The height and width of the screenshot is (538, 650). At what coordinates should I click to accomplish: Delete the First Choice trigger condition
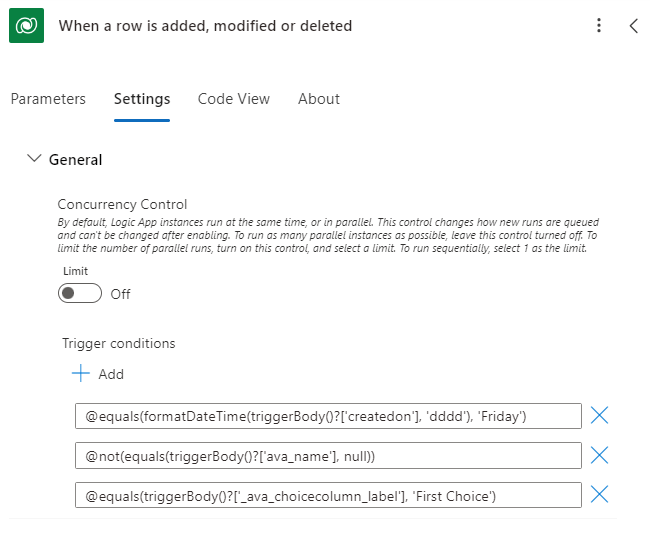pyautogui.click(x=600, y=495)
